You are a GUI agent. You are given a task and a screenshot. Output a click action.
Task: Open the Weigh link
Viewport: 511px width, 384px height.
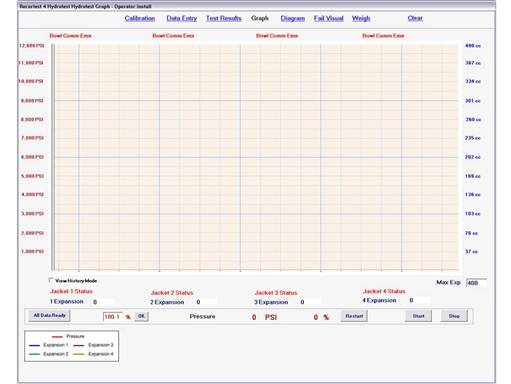(x=361, y=18)
